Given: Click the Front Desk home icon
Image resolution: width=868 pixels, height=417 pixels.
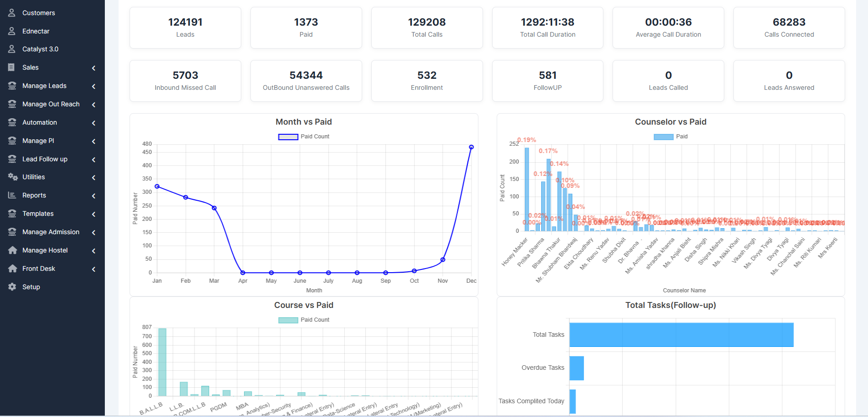Looking at the screenshot, I should point(12,269).
